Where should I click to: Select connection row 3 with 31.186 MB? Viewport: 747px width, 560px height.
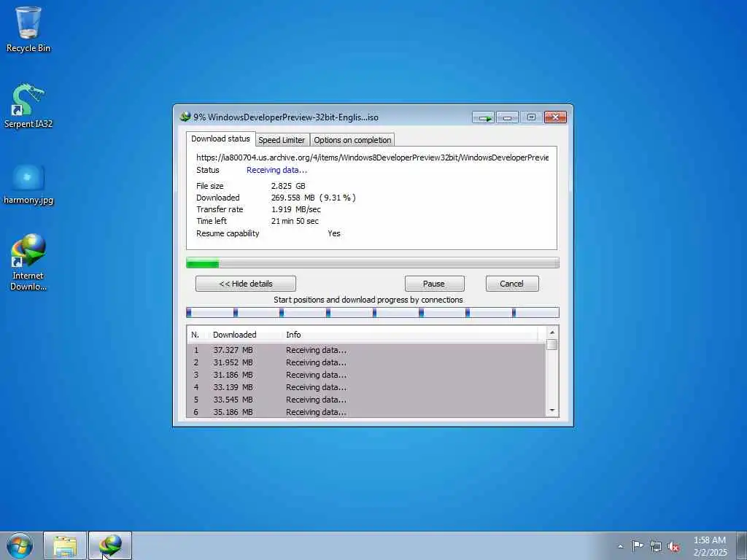point(366,375)
